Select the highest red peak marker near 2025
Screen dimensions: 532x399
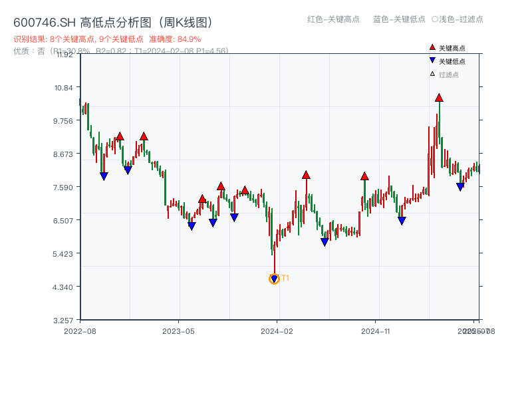click(x=439, y=97)
